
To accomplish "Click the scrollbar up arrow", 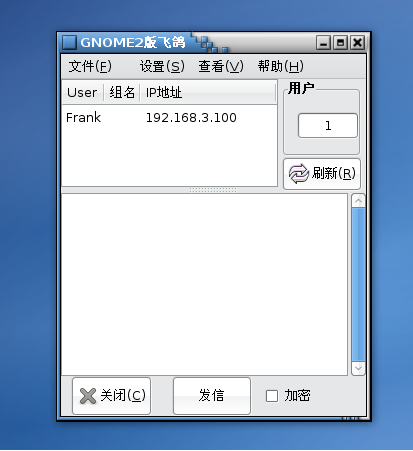I will (358, 201).
